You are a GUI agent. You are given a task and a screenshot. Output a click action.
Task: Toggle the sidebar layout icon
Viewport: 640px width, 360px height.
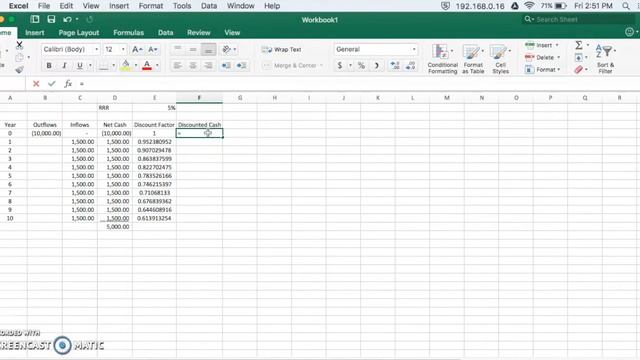(35, 19)
